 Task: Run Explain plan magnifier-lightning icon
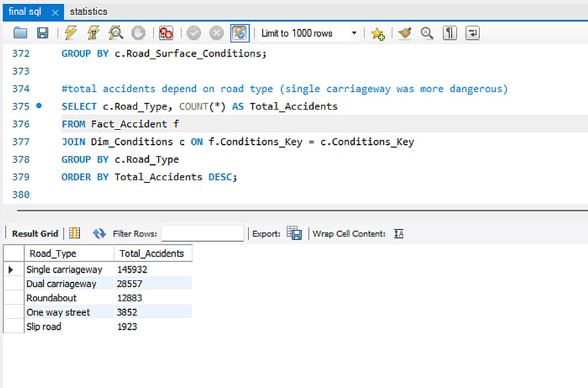[x=116, y=33]
